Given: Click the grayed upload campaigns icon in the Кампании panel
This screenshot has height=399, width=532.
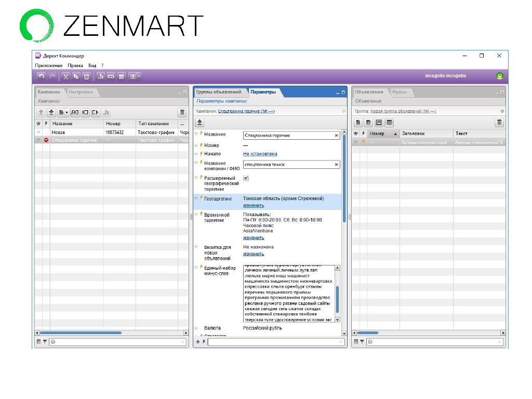Looking at the screenshot, I should 41,112.
